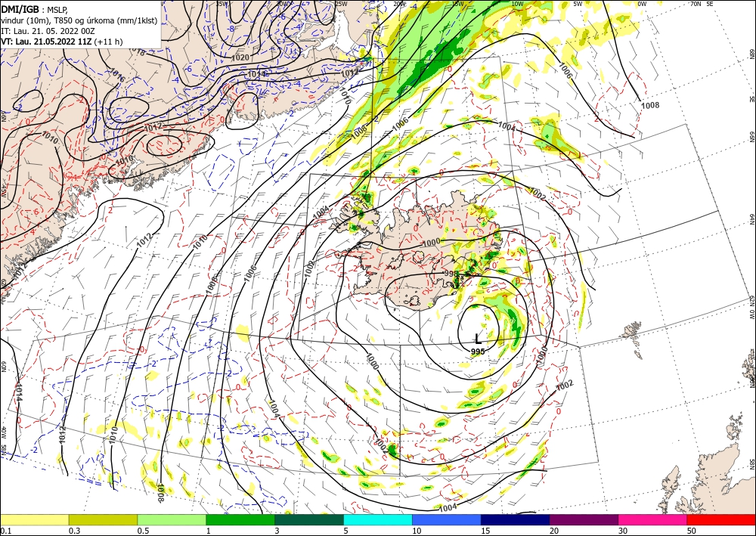Click the 'IT: Lau. 21. 05. 2022 00Z' line
The width and height of the screenshot is (756, 536).
[x=48, y=31]
